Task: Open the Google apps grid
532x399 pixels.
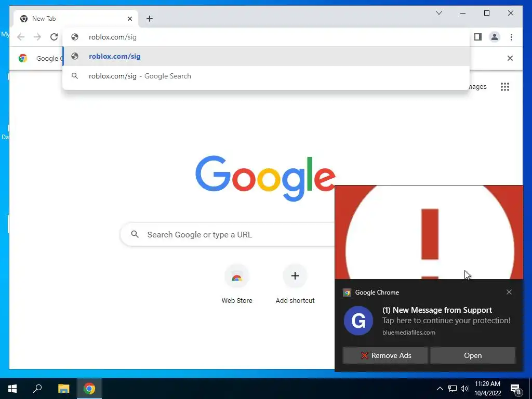Action: (x=505, y=87)
